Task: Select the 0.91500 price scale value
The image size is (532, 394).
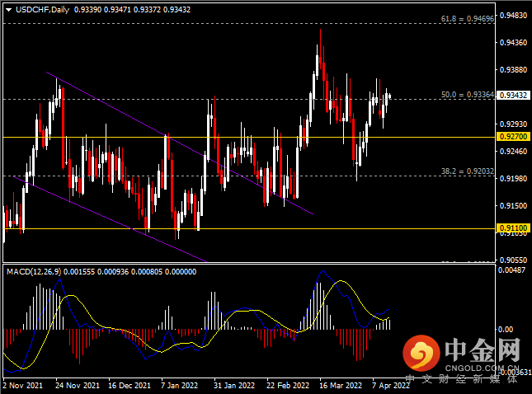Action: 514,205
